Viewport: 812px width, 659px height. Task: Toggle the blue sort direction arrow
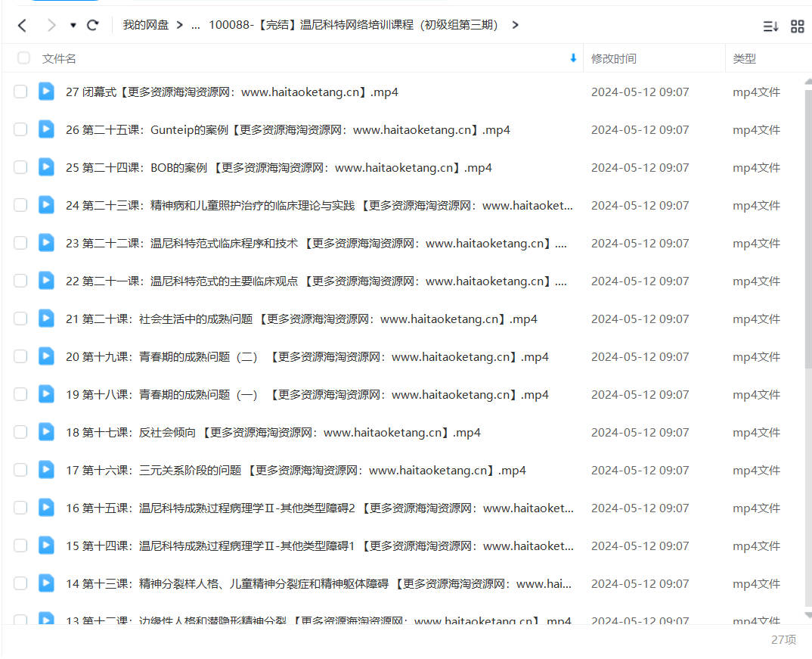573,58
